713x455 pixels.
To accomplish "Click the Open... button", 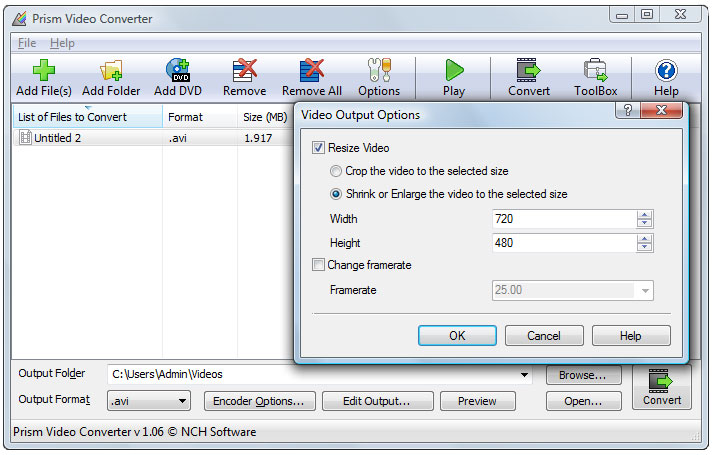I will (x=583, y=401).
